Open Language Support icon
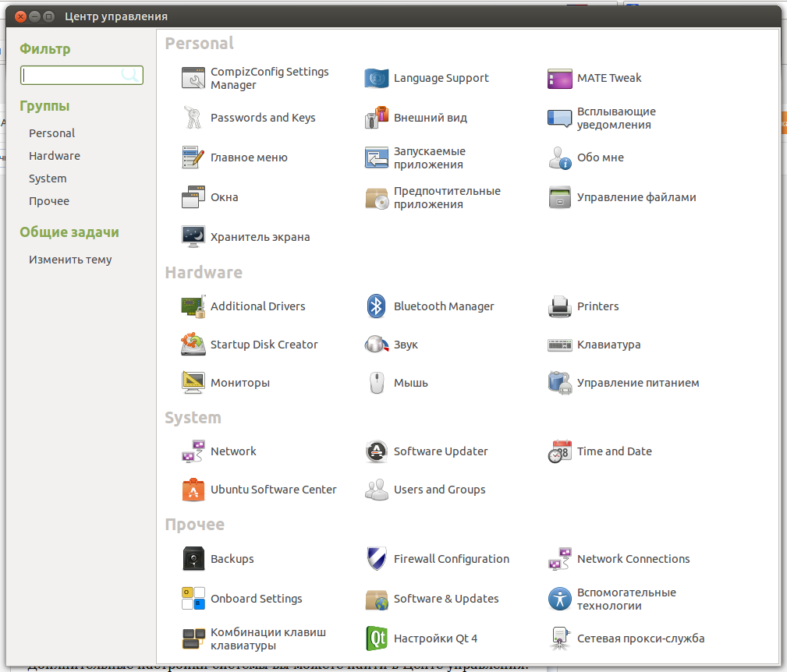 377,78
